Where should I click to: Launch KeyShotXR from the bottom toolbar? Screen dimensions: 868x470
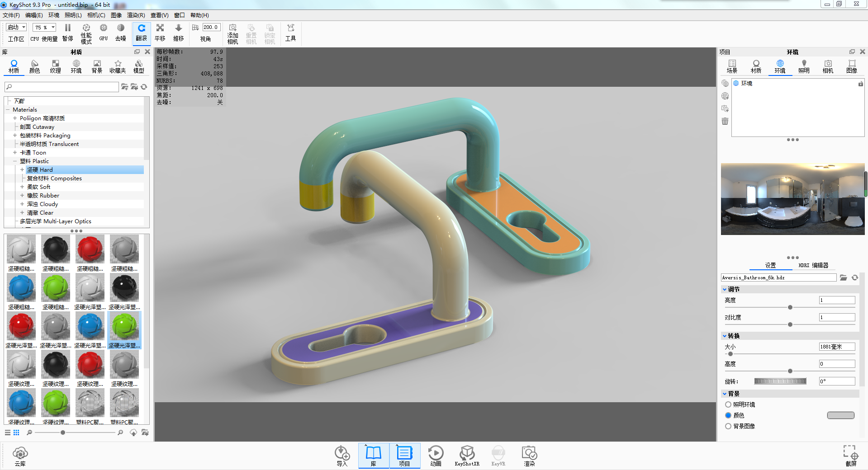click(467, 455)
